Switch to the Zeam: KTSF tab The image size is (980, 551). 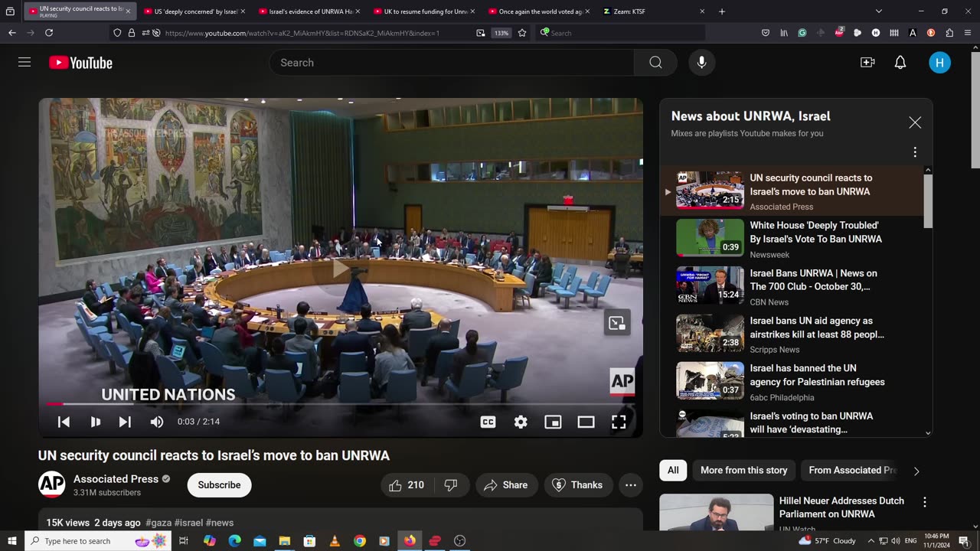654,11
